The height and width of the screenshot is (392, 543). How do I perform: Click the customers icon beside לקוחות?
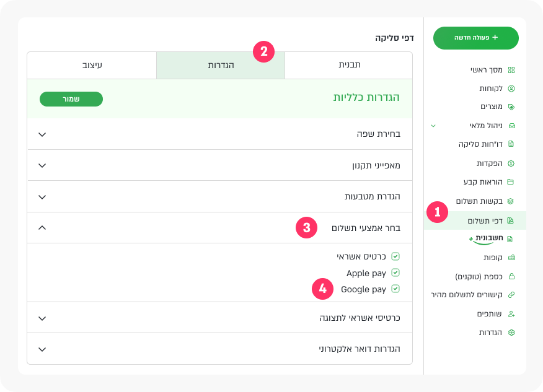[x=511, y=89]
